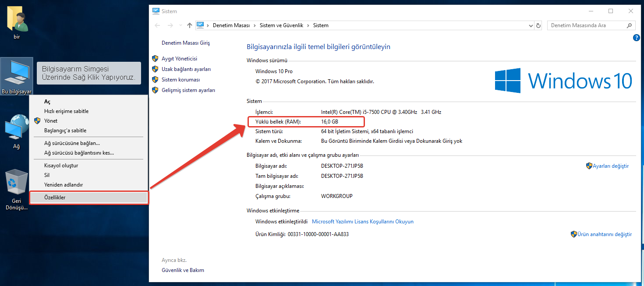
Task: Click the back arrow in navigation bar
Action: click(158, 25)
